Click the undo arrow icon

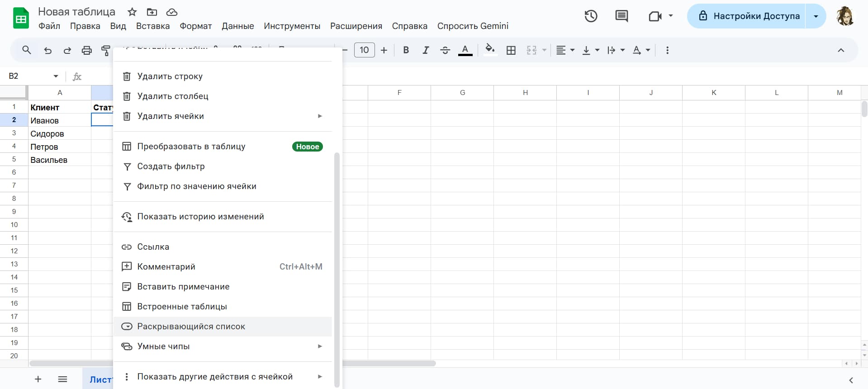[47, 50]
